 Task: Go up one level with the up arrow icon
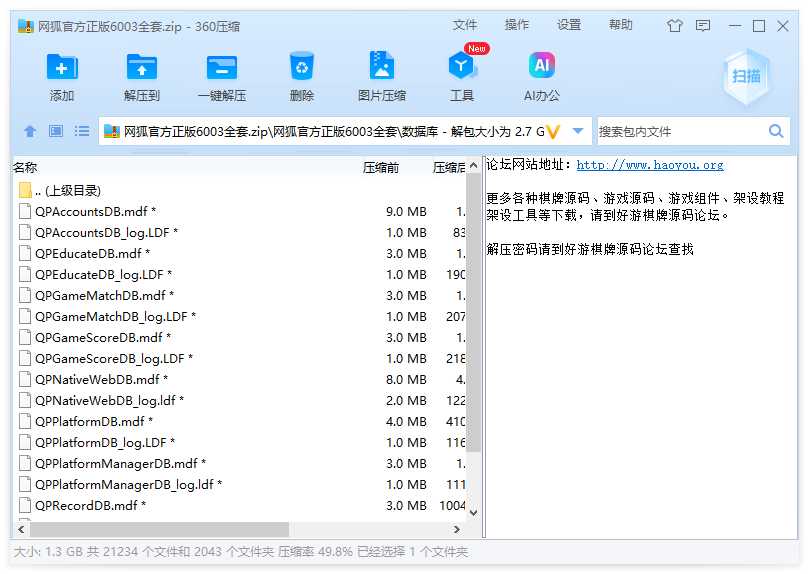(30, 132)
